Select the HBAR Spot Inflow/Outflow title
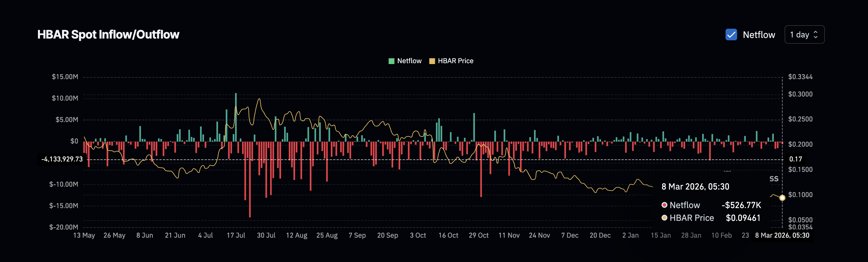This screenshot has height=262, width=868. click(108, 34)
